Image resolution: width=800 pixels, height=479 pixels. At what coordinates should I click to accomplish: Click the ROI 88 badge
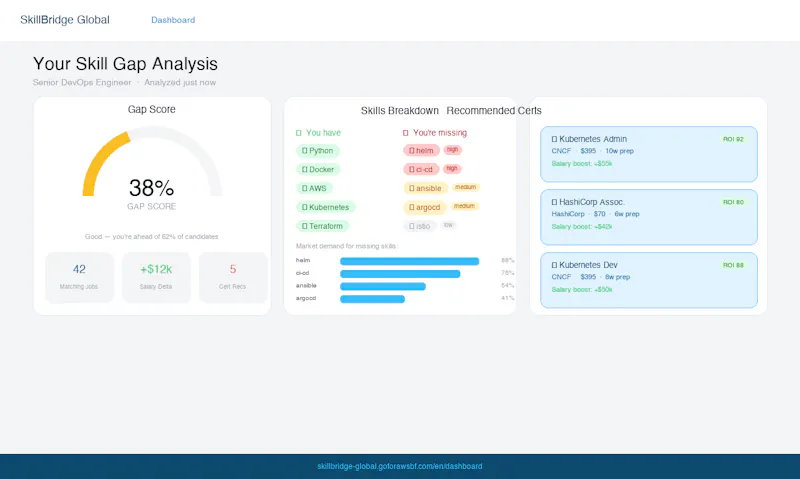pyautogui.click(x=733, y=265)
